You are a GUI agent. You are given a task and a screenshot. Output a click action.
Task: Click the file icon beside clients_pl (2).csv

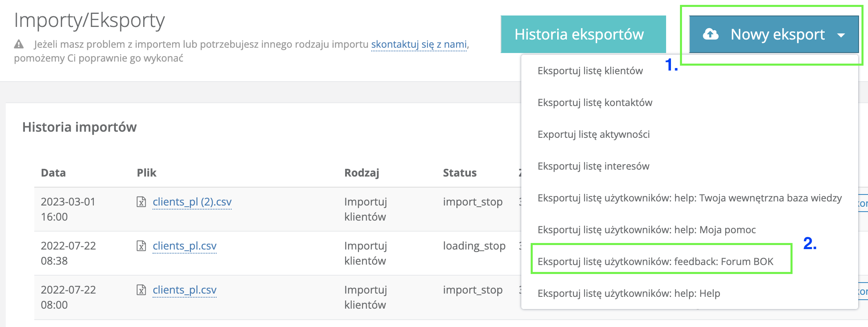coord(141,202)
